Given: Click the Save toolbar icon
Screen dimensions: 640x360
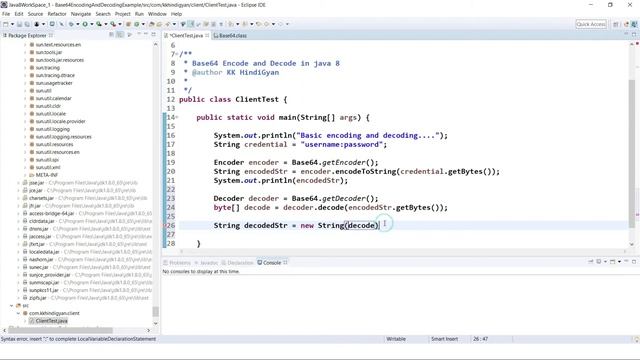Looking at the screenshot, I should 19,24.
